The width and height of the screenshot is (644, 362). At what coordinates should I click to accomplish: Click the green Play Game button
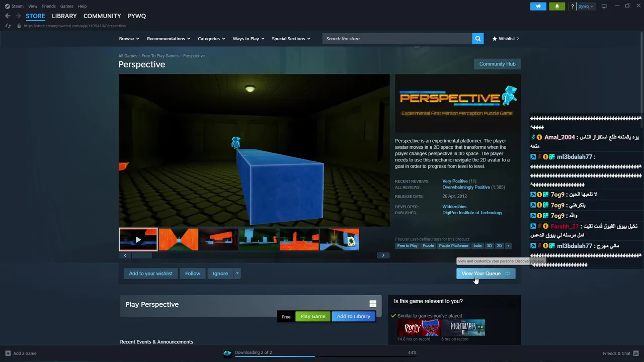[313, 316]
